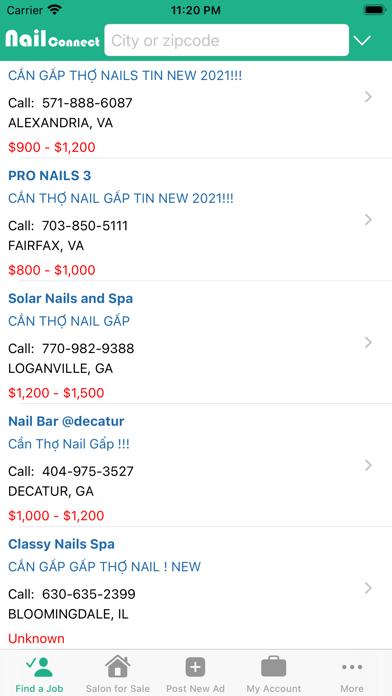Tap phone number 404-975-3527
392x696 pixels.
point(87,471)
